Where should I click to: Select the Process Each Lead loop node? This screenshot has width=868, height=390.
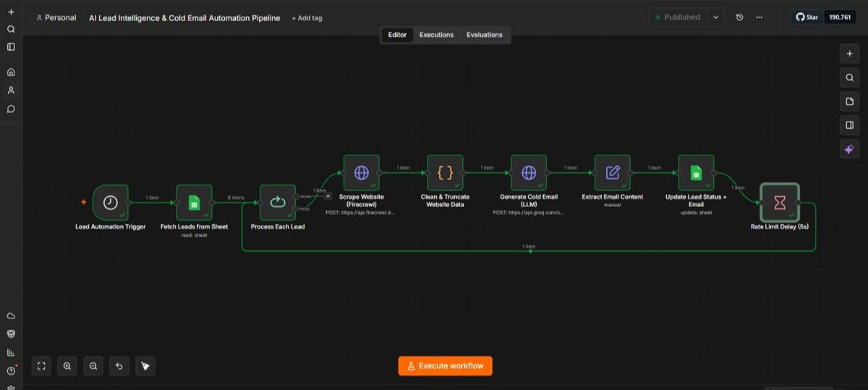coord(278,203)
